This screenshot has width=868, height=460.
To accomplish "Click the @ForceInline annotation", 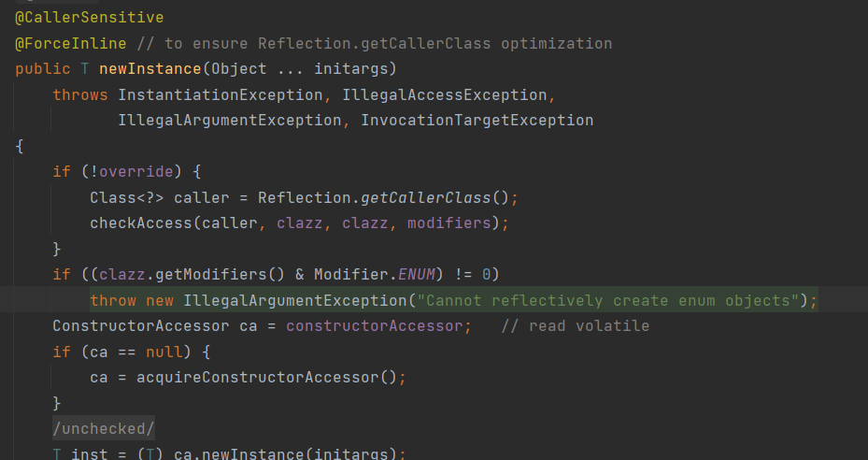I will pos(70,43).
